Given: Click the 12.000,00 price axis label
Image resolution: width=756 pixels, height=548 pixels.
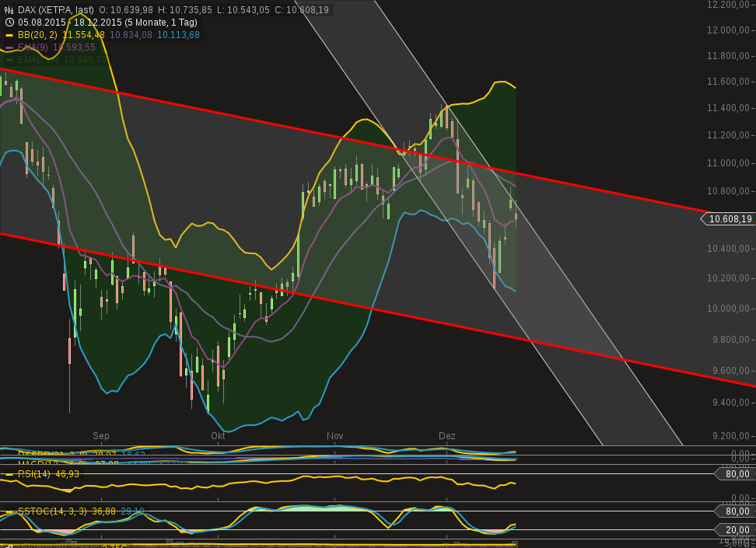Looking at the screenshot, I should (x=728, y=30).
